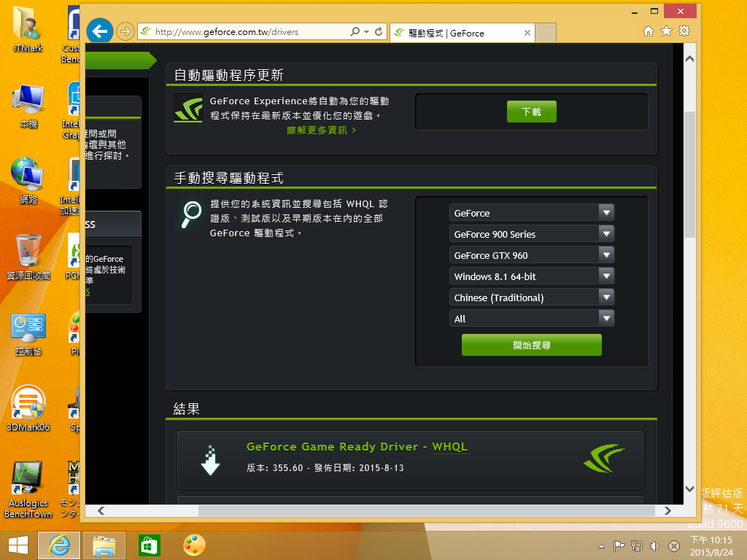
Task: Click horizontal scroll left arrow
Action: pos(101,510)
